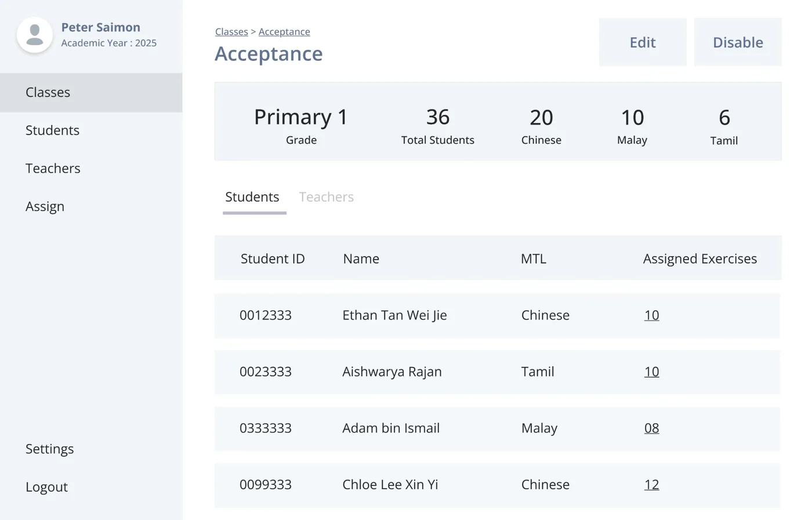Screen dimensions: 812x520
Task: Click the 10 Malay statistic
Action: click(632, 125)
